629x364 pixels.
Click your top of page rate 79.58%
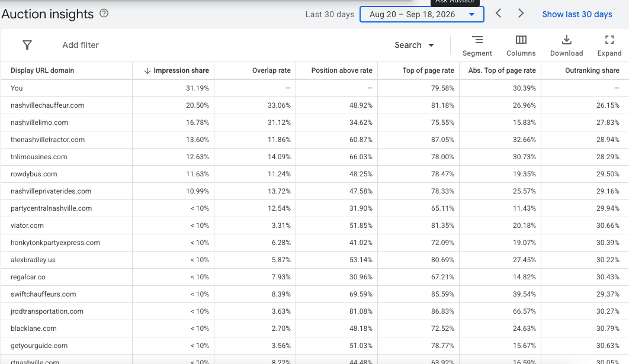pos(442,88)
